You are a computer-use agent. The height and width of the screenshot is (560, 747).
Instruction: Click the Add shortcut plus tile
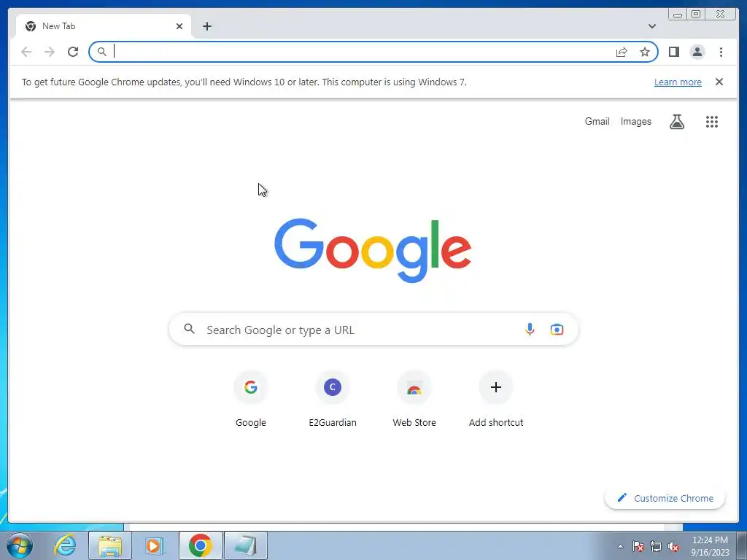[496, 399]
